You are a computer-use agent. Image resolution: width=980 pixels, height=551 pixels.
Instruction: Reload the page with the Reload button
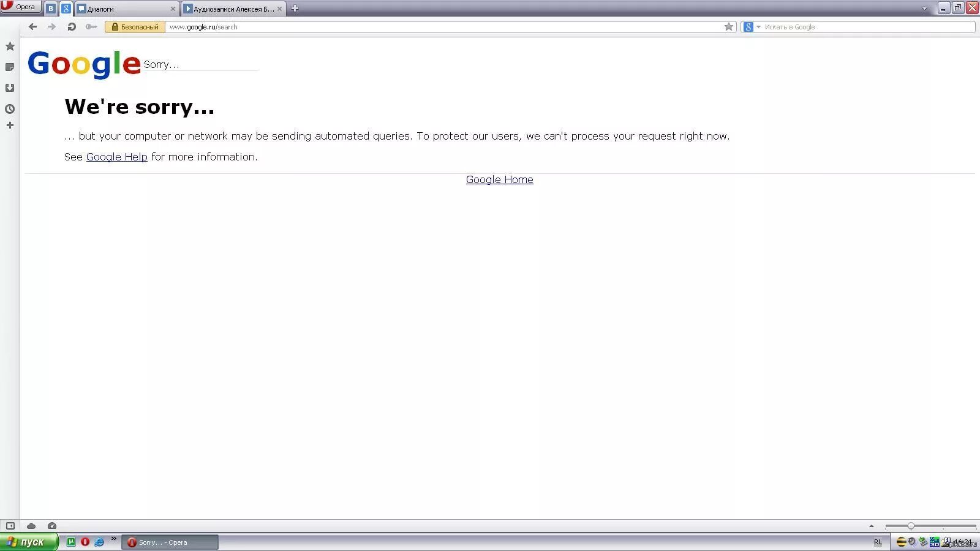point(71,26)
